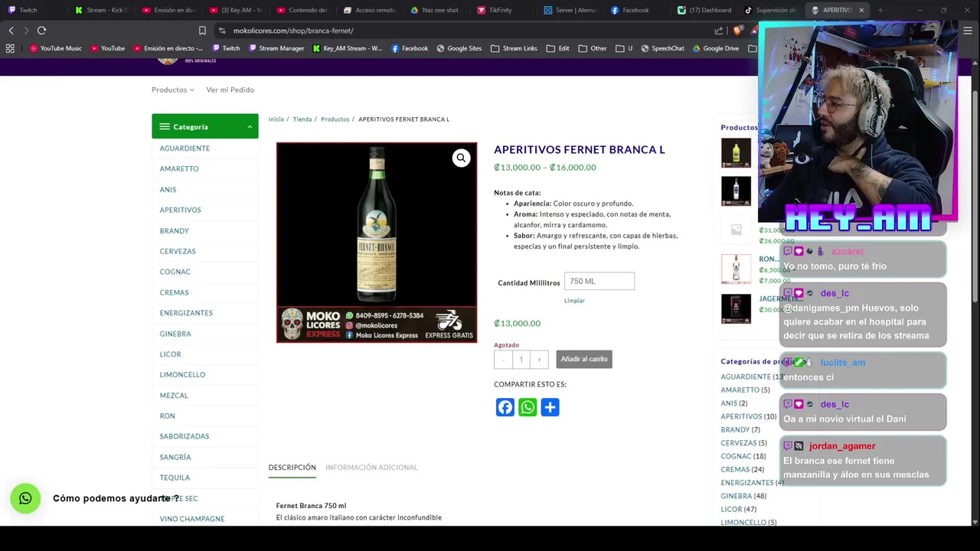Viewport: 980px width, 551px height.
Task: Collapse the Categoría sidebar header
Action: pos(205,126)
